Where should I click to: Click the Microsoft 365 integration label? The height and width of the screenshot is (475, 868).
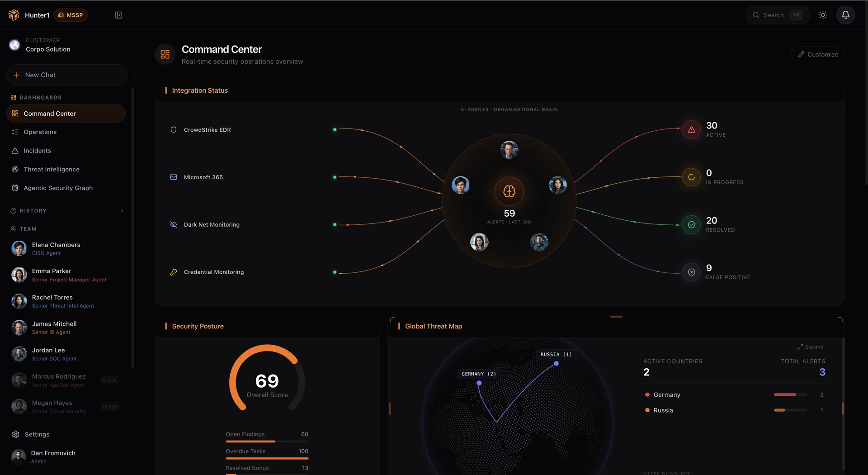tap(203, 177)
